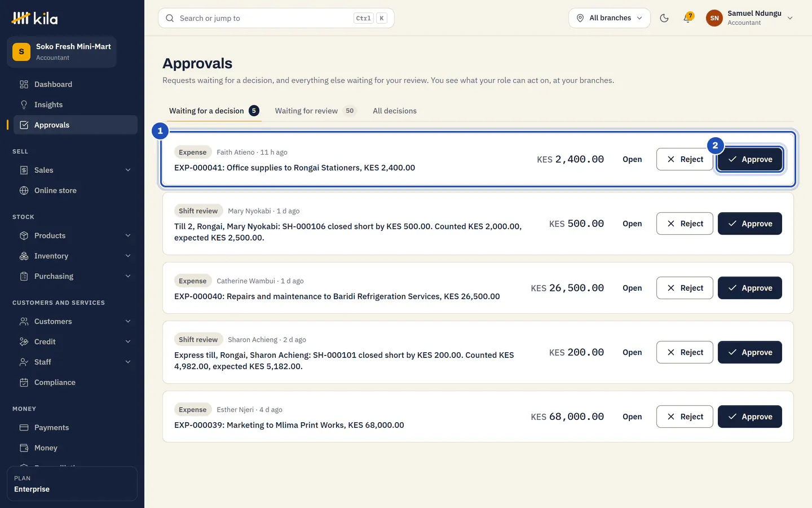Switch to Waiting for a decision tab
This screenshot has width=812, height=508.
[214, 111]
